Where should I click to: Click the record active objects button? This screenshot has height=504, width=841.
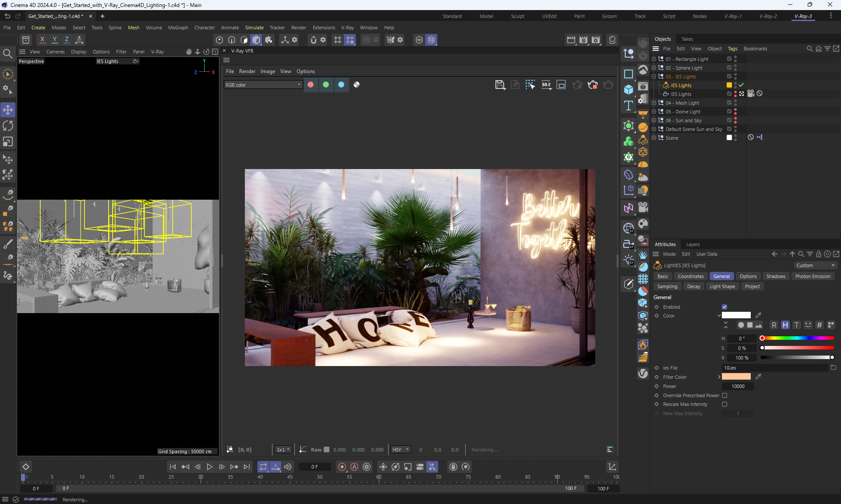342,467
